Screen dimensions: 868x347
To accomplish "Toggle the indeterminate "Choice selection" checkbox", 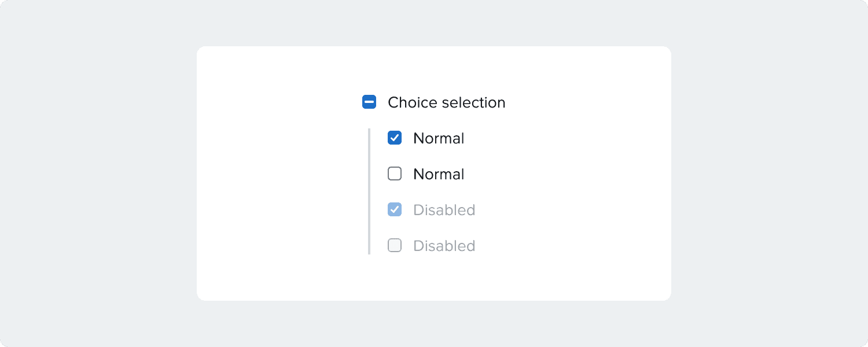I will pyautogui.click(x=369, y=102).
